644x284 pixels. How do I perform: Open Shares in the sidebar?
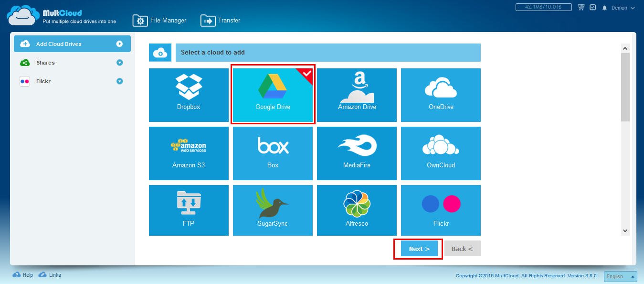[x=72, y=63]
